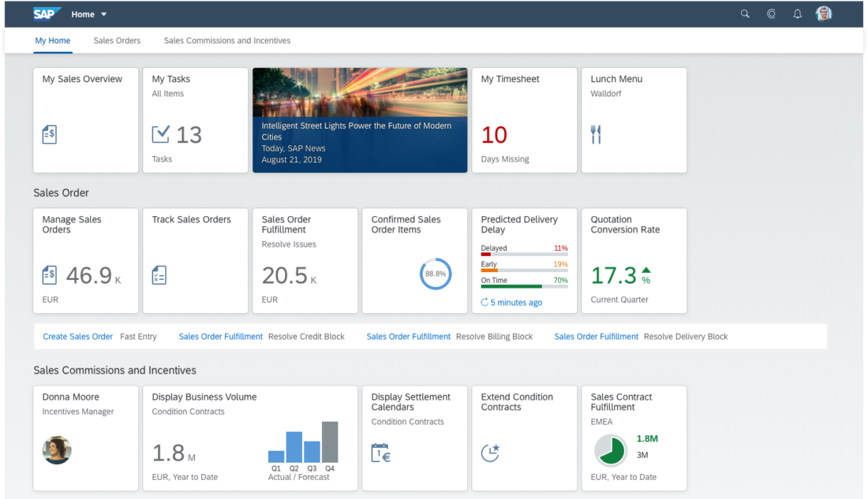Viewport: 868px width, 499px height.
Task: Open the CoPilot icon in header
Action: [771, 14]
